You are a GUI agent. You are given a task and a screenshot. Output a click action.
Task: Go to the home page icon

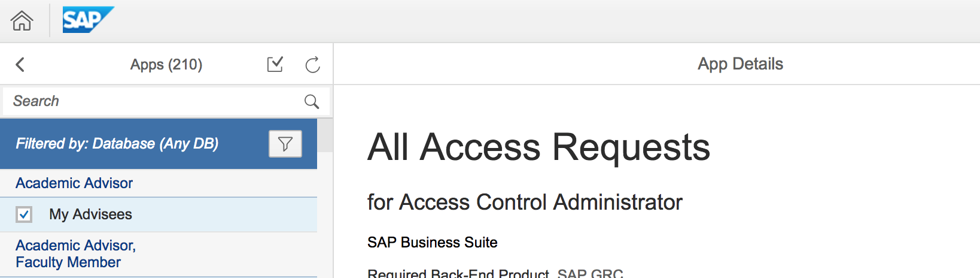click(22, 21)
